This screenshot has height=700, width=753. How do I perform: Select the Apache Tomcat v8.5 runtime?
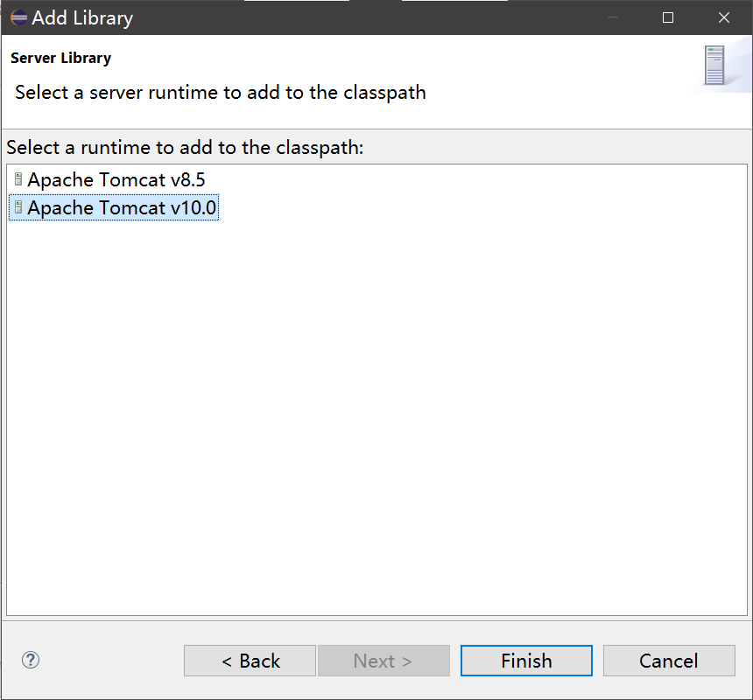tap(116, 180)
